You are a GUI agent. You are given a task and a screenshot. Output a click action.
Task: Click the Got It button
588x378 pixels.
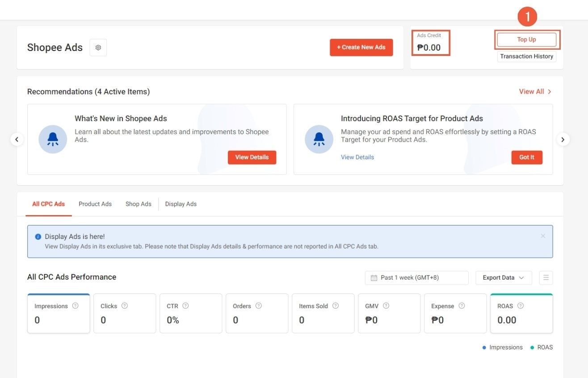(527, 157)
